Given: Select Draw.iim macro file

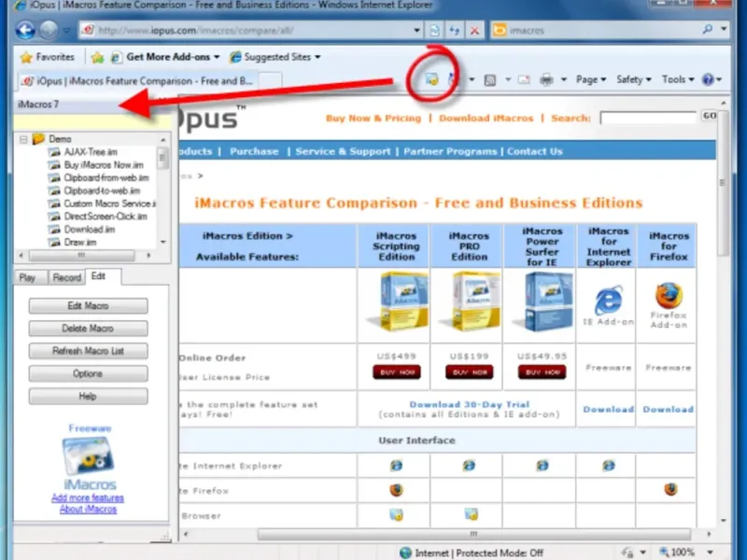Looking at the screenshot, I should (80, 242).
